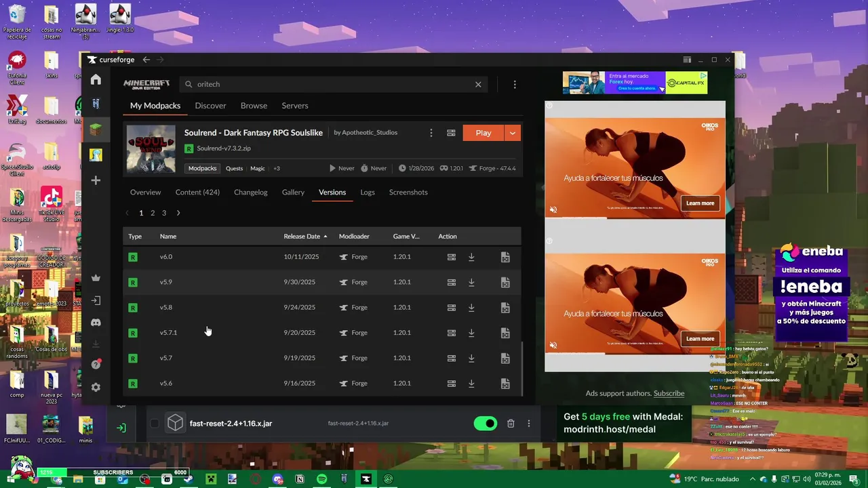View the changelog file icon for v5.8
This screenshot has width=868, height=488.
pos(505,308)
